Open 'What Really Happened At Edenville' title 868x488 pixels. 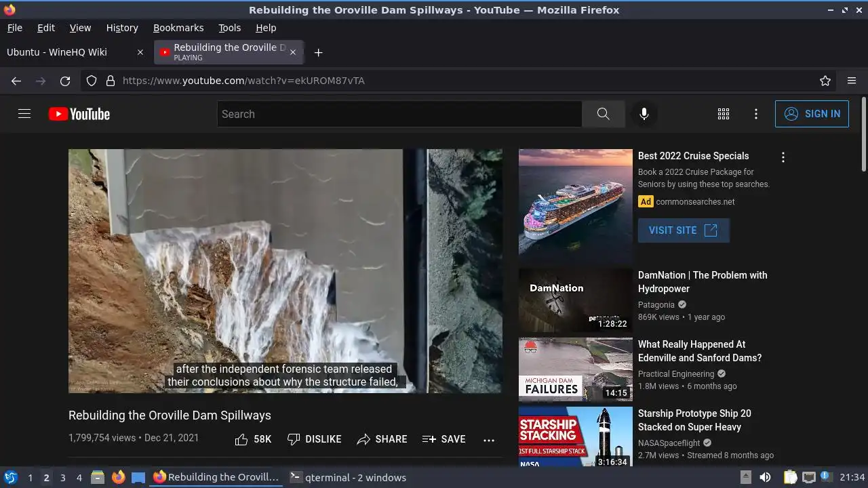(x=700, y=351)
